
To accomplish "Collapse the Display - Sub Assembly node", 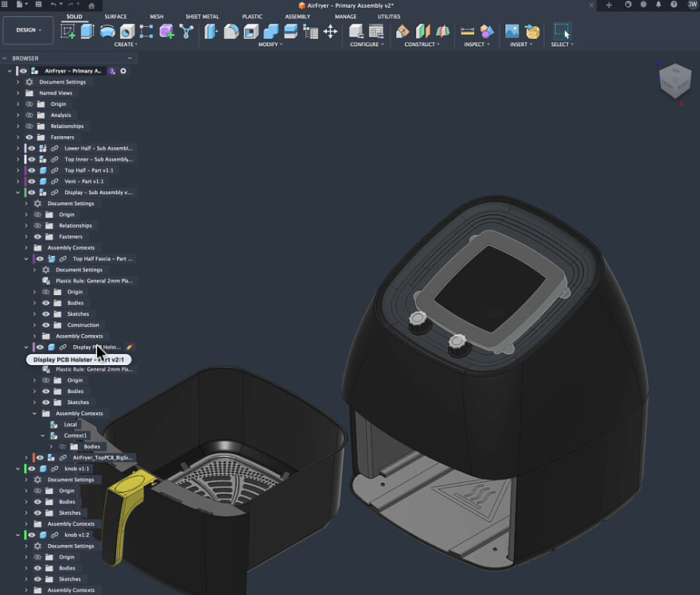I will point(18,192).
